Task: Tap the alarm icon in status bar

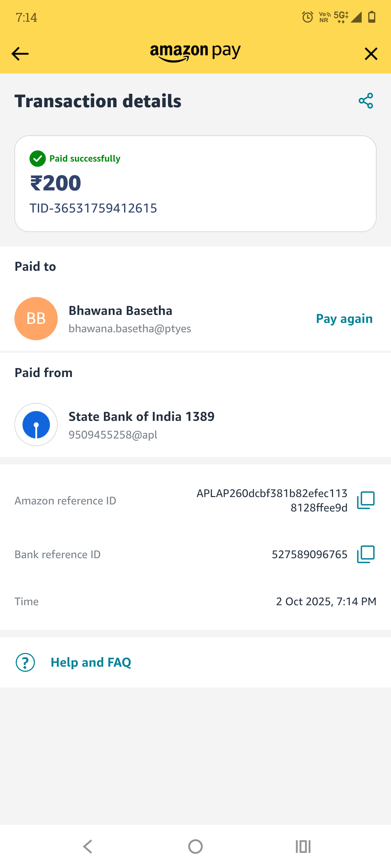Action: tap(307, 17)
